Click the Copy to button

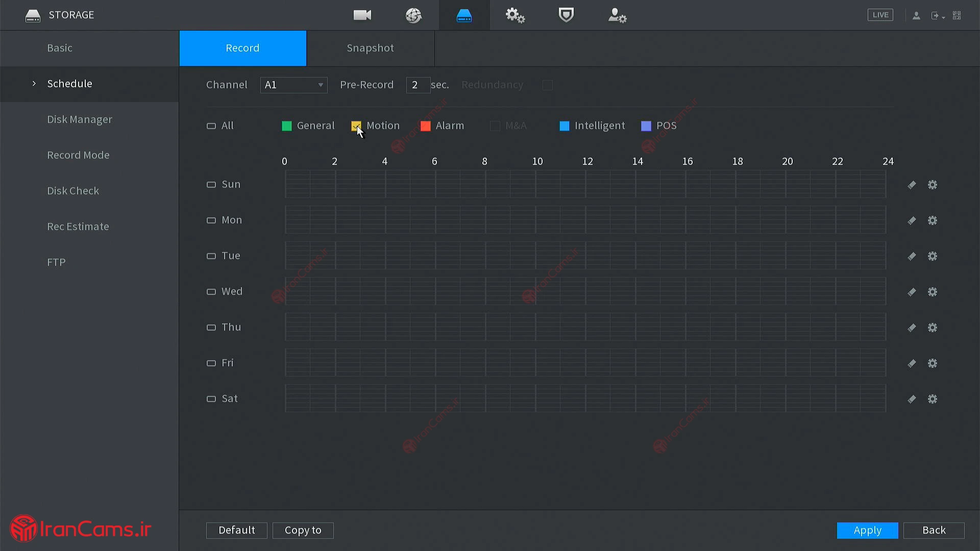(x=303, y=530)
